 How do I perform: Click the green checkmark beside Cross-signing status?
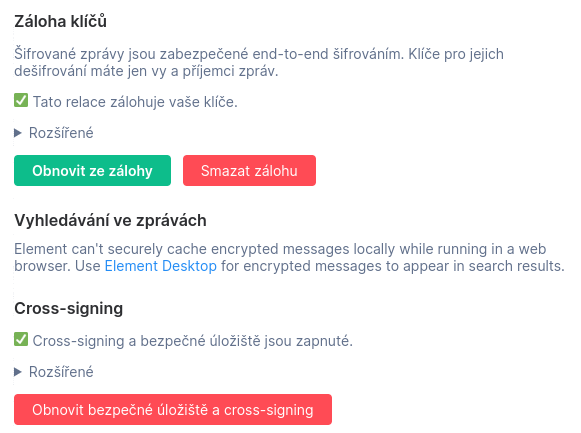[21, 339]
